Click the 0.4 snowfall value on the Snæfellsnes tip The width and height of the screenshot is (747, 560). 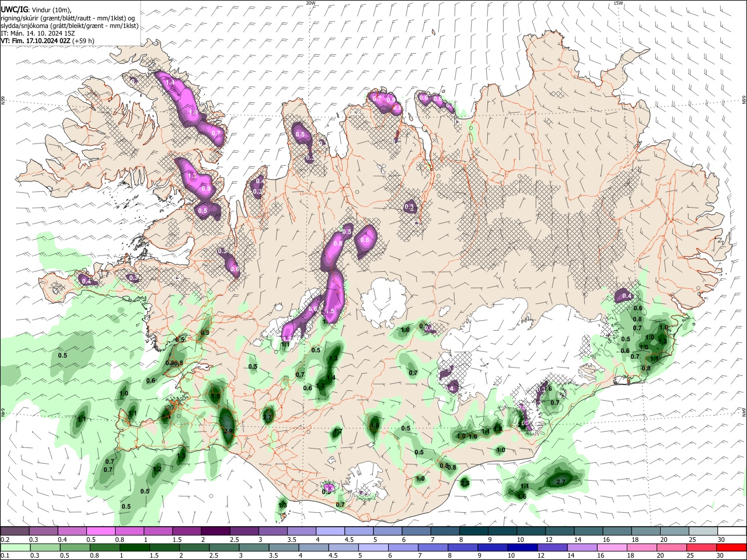(86, 281)
